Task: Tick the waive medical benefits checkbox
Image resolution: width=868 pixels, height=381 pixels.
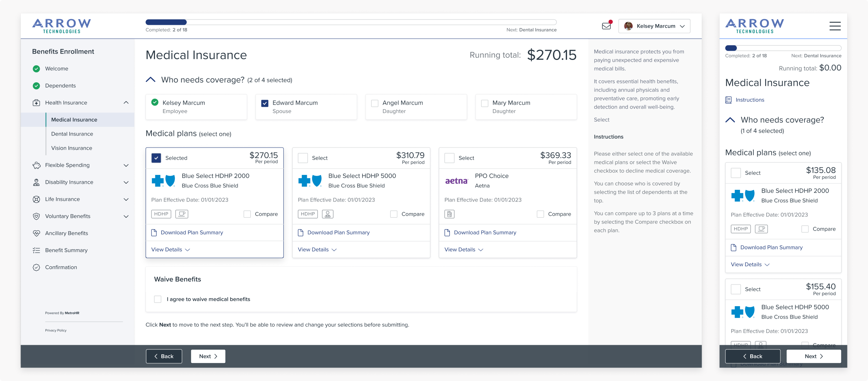Action: (158, 299)
